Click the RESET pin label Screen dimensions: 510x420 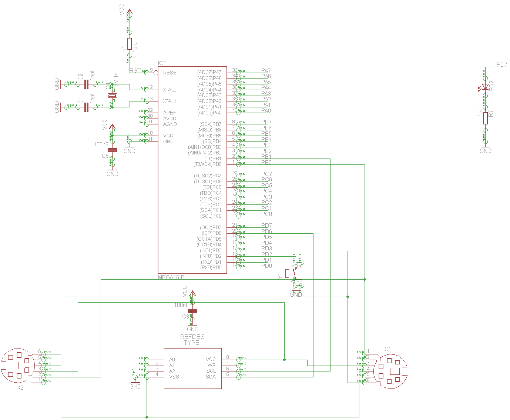(171, 73)
